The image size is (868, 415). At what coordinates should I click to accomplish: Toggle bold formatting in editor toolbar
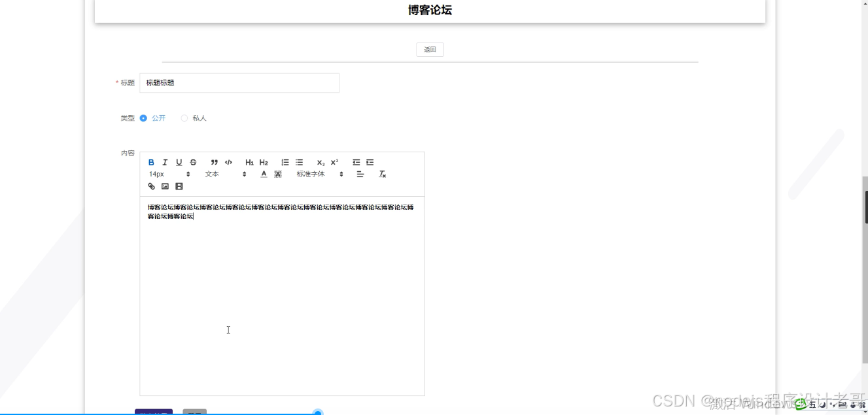(151, 162)
